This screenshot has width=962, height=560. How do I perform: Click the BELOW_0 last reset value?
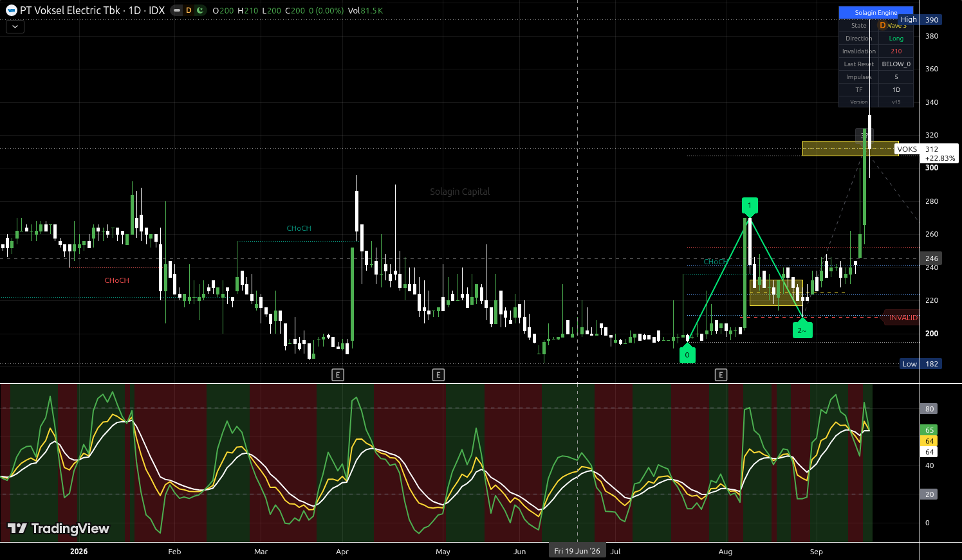896,64
